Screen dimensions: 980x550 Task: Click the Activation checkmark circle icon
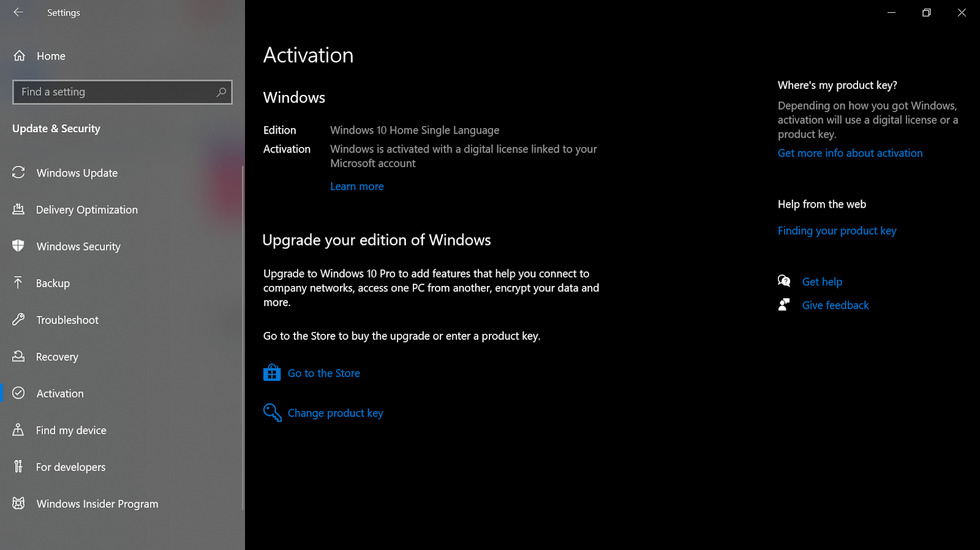click(18, 393)
